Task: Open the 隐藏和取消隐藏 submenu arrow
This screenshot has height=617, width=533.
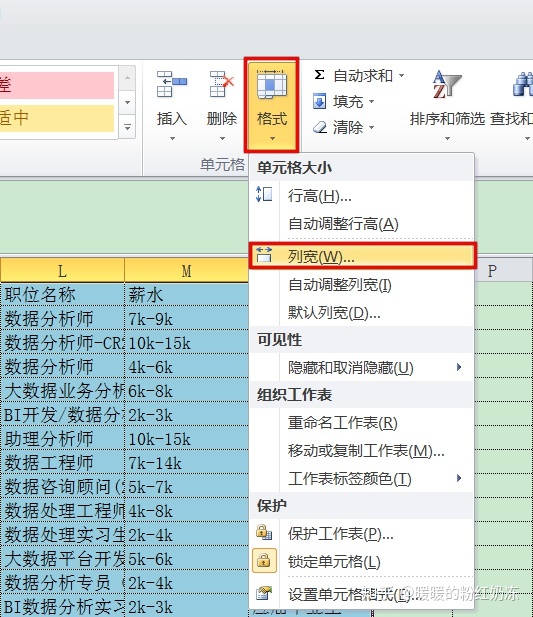Action: pos(459,367)
